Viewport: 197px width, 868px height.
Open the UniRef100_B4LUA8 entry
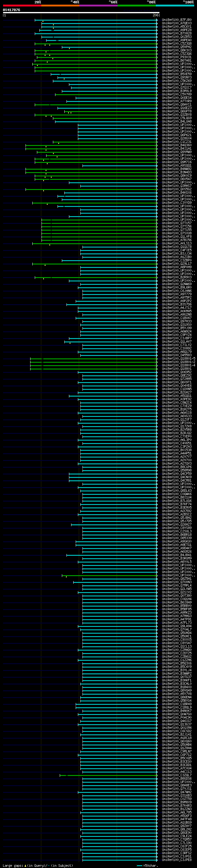pos(177,121)
